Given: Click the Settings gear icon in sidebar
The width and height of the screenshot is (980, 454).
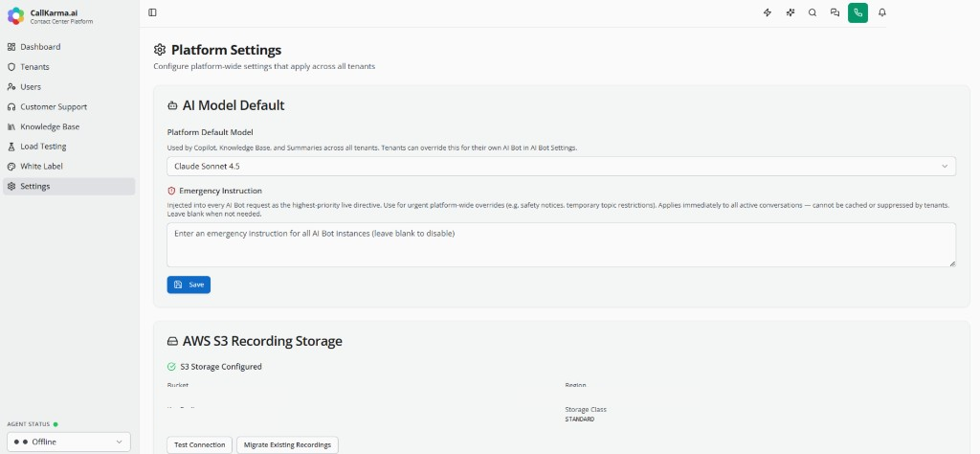Looking at the screenshot, I should coord(11,187).
